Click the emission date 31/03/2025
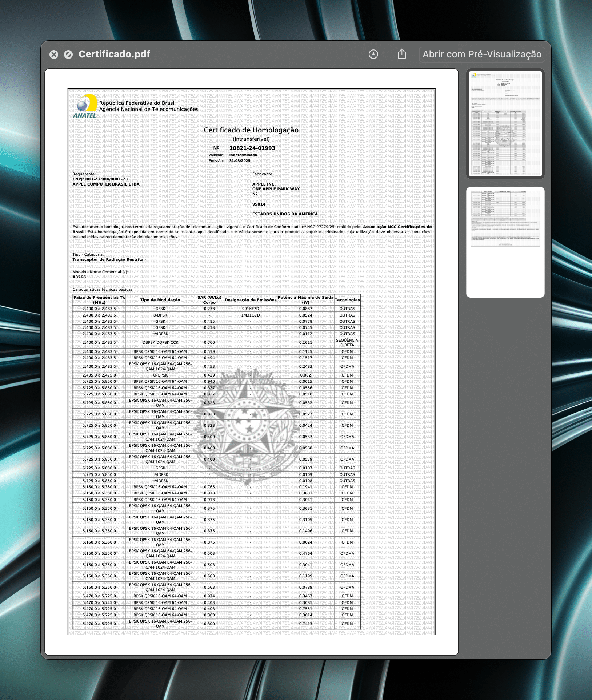Screen dimensions: 592x700 click(x=240, y=161)
